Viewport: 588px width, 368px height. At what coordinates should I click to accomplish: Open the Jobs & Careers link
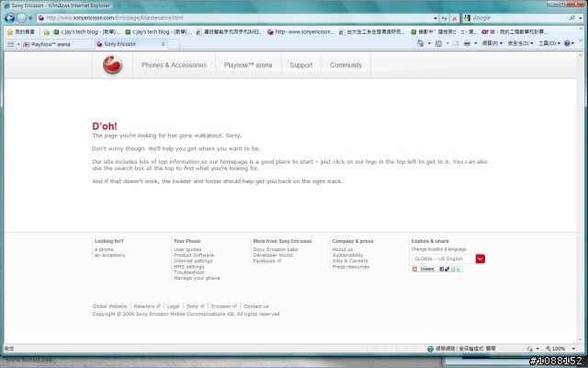[350, 260]
